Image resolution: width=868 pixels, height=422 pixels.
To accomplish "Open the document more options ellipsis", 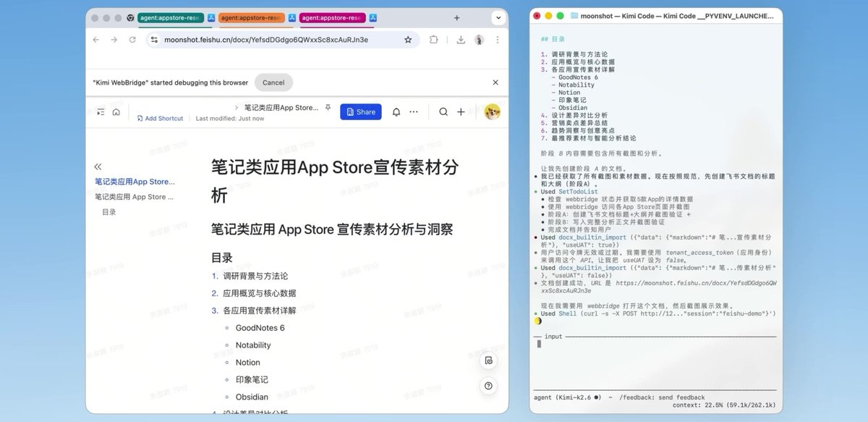I will [x=414, y=111].
